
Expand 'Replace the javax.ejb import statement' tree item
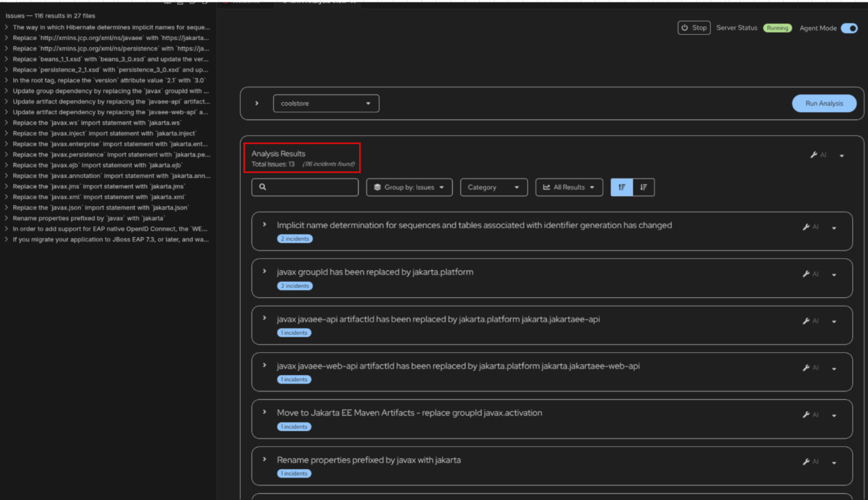tap(6, 165)
